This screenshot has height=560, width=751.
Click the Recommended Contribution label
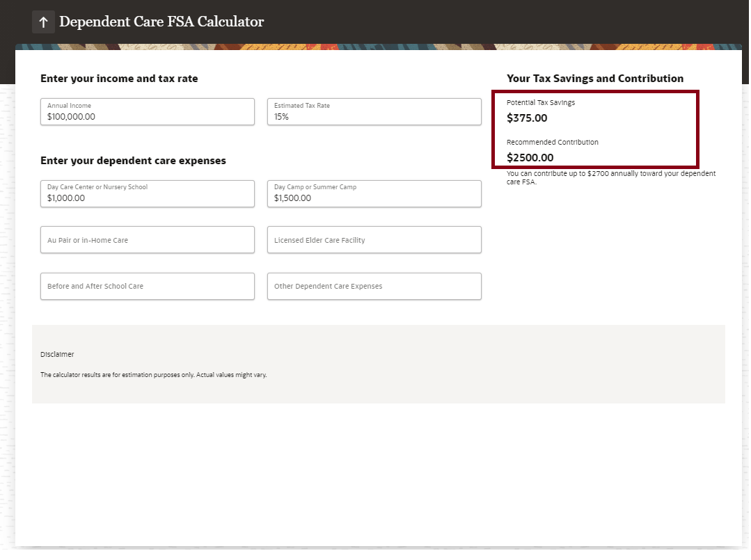tap(553, 143)
